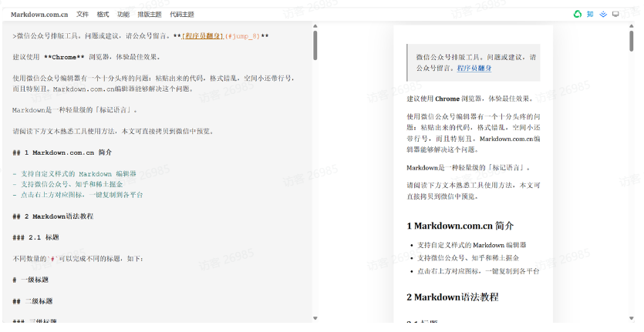Click the editor heading '## 1 Markdown.com.cn 简介'

(62, 153)
